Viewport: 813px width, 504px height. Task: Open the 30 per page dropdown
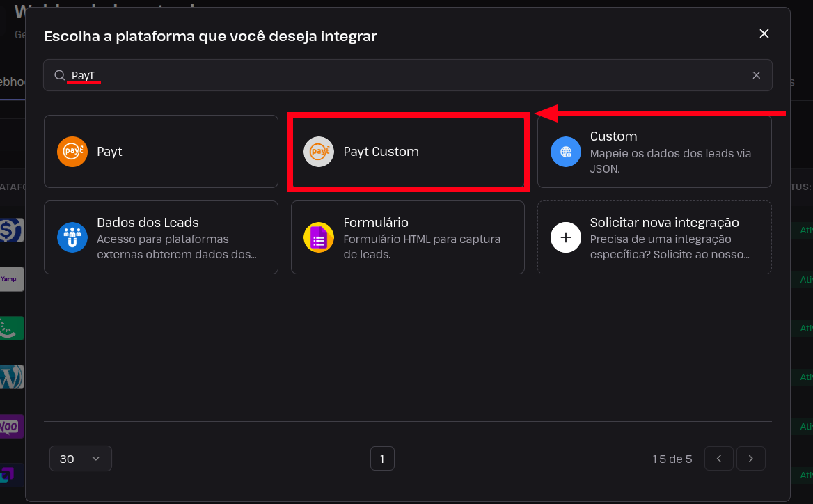tap(80, 458)
